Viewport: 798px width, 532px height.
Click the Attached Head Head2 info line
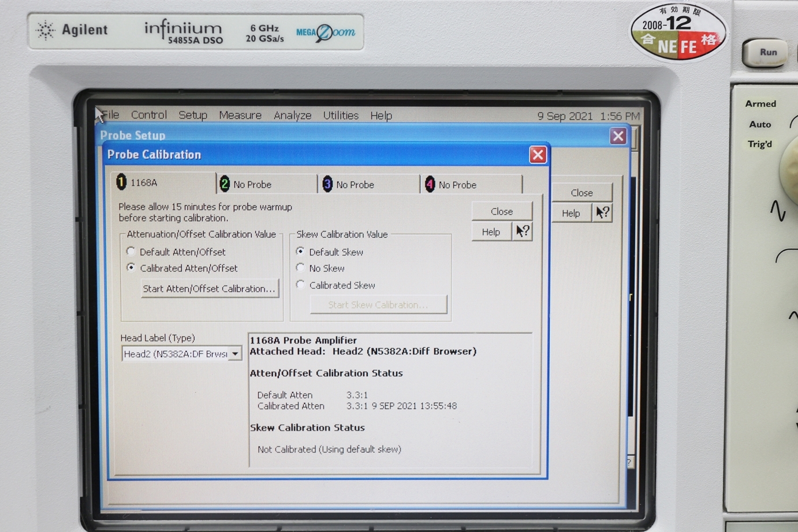click(363, 351)
